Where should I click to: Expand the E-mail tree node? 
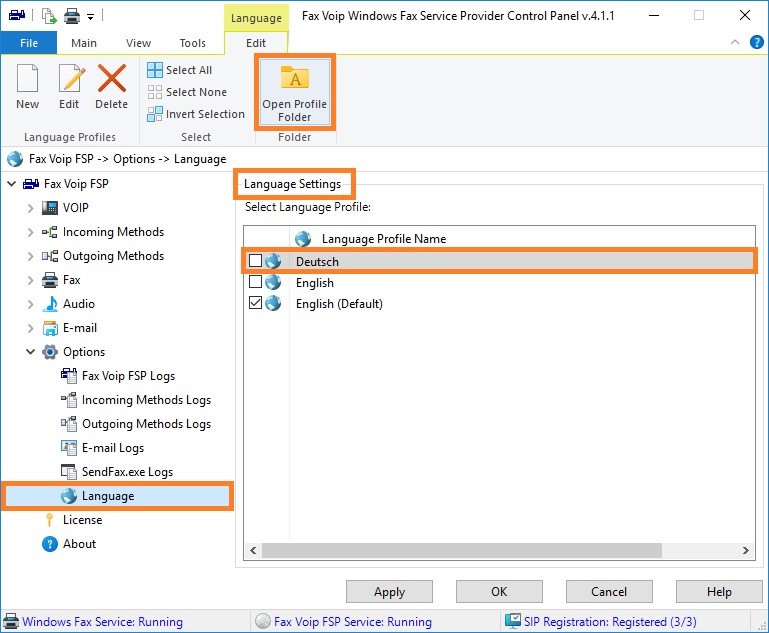coord(30,328)
